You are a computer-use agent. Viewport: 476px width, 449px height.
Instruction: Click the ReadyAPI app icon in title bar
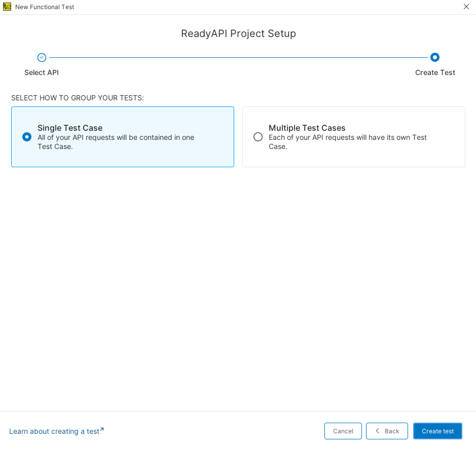click(7, 7)
